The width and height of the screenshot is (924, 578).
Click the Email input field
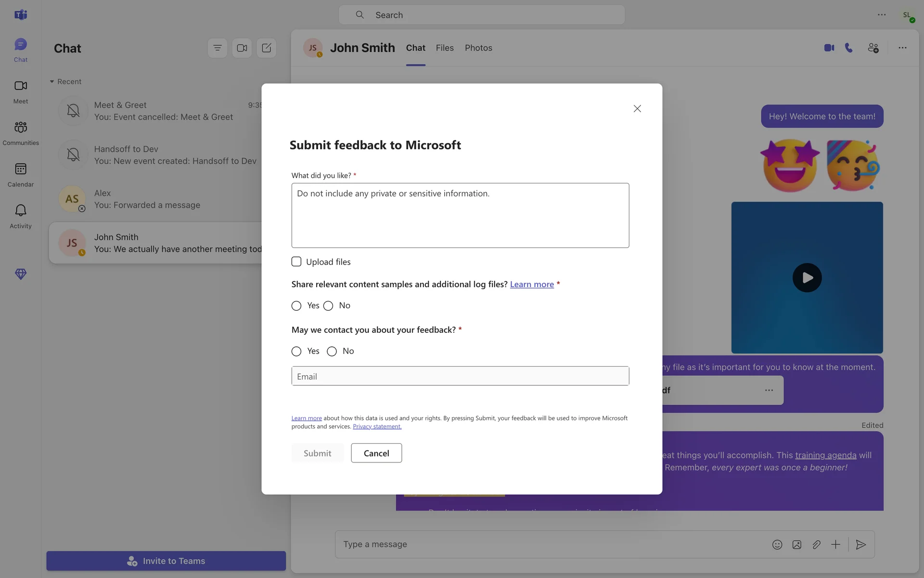tap(460, 376)
